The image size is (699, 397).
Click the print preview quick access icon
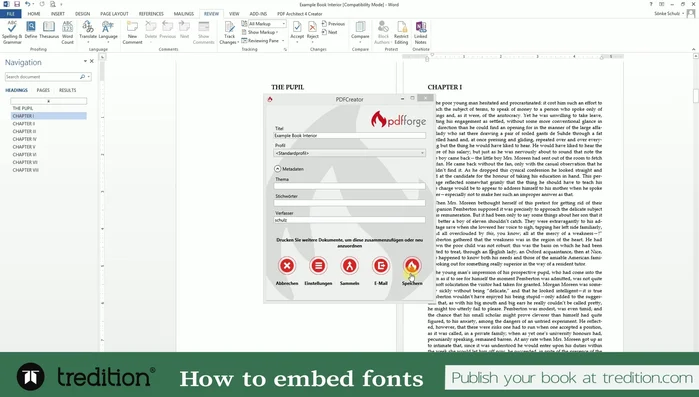tap(53, 4)
